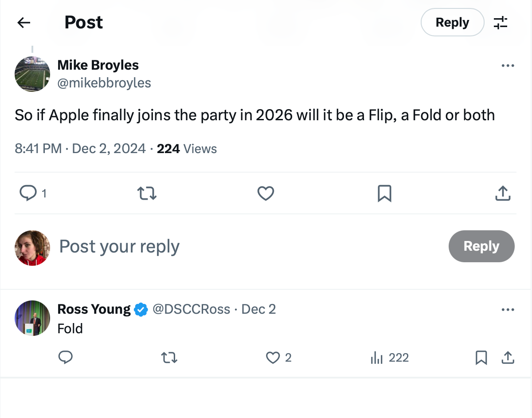Repost Ross Young's reply
Viewport: 532px width, 418px height.
pos(169,357)
